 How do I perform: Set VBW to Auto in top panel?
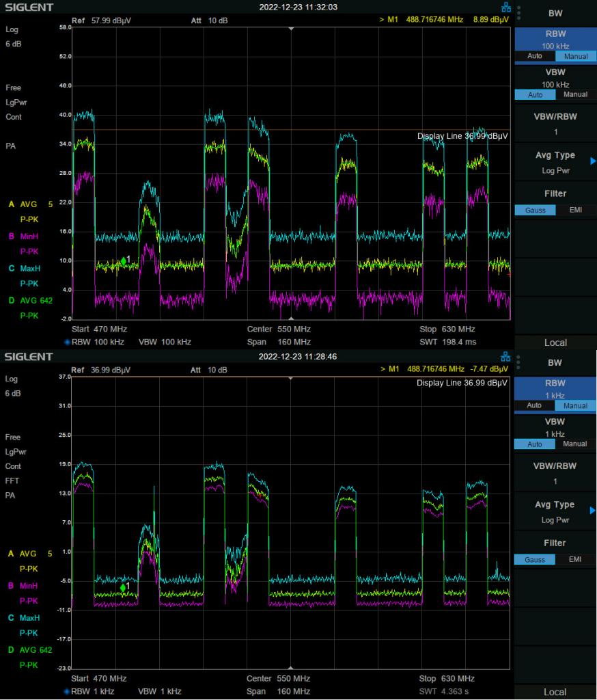535,94
